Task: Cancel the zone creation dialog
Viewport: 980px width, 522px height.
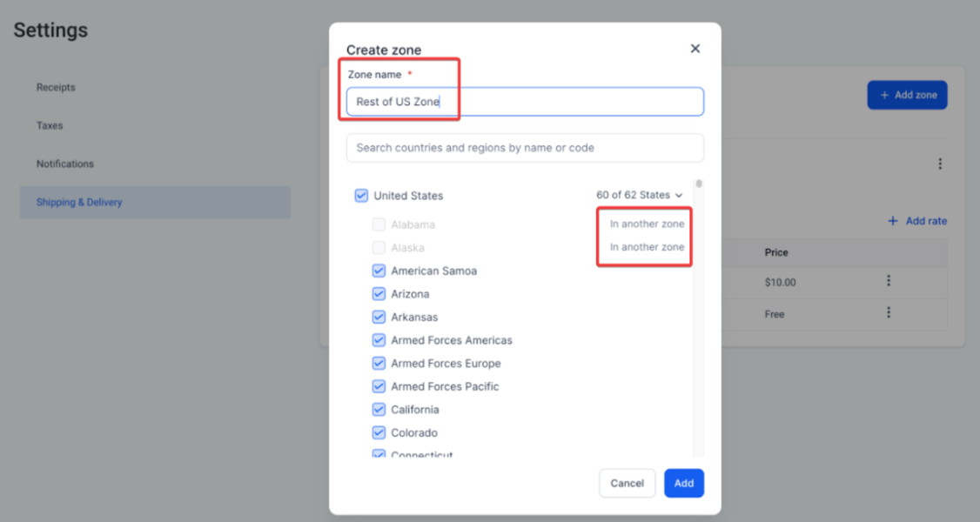Action: [x=627, y=483]
